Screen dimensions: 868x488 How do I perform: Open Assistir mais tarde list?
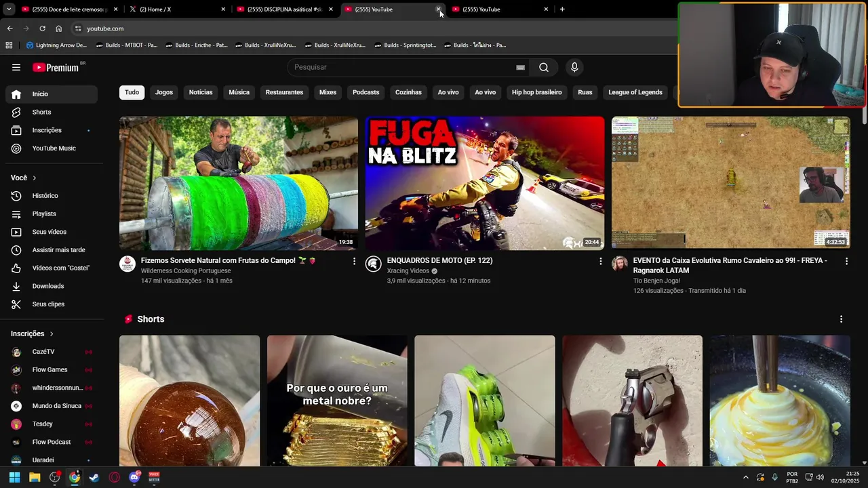click(52, 250)
